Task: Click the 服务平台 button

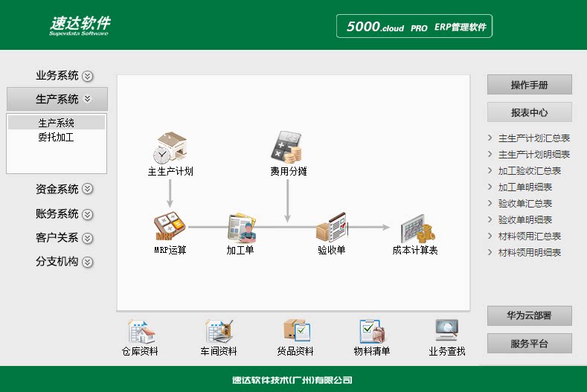Action: (530, 344)
